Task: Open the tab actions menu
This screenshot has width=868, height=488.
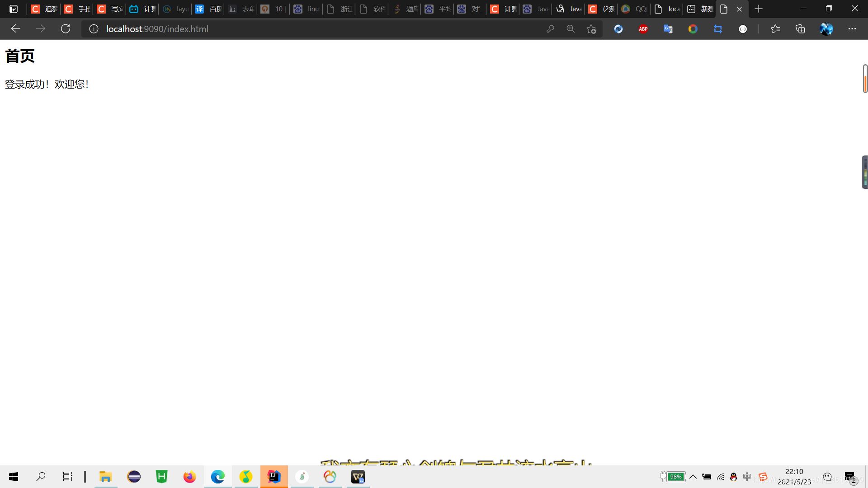Action: (14, 9)
